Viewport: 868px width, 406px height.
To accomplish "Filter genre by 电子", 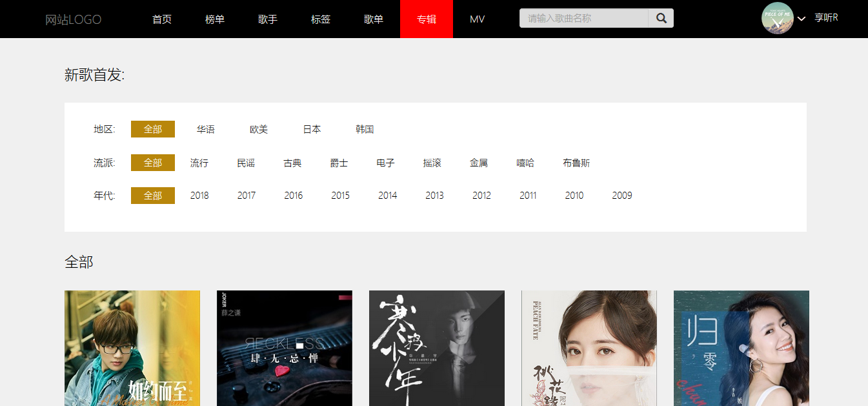I will click(385, 163).
